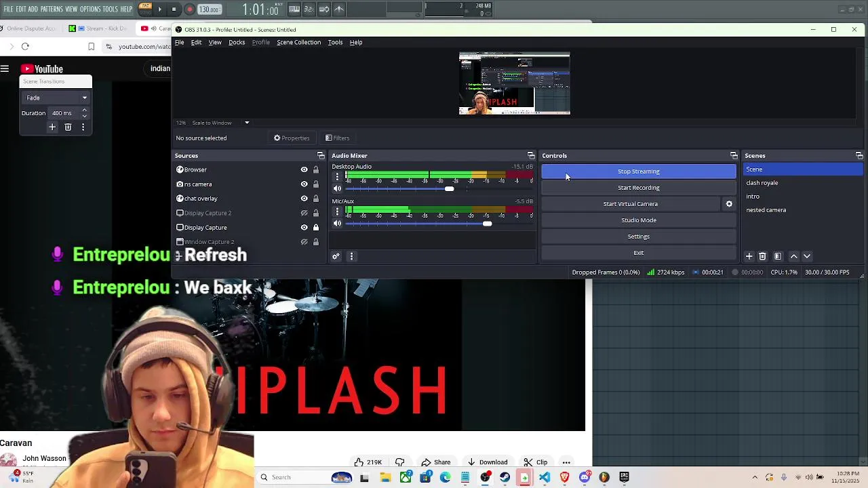Screen dimensions: 868x488
Task: Delete the scene transition
Action: (x=68, y=127)
